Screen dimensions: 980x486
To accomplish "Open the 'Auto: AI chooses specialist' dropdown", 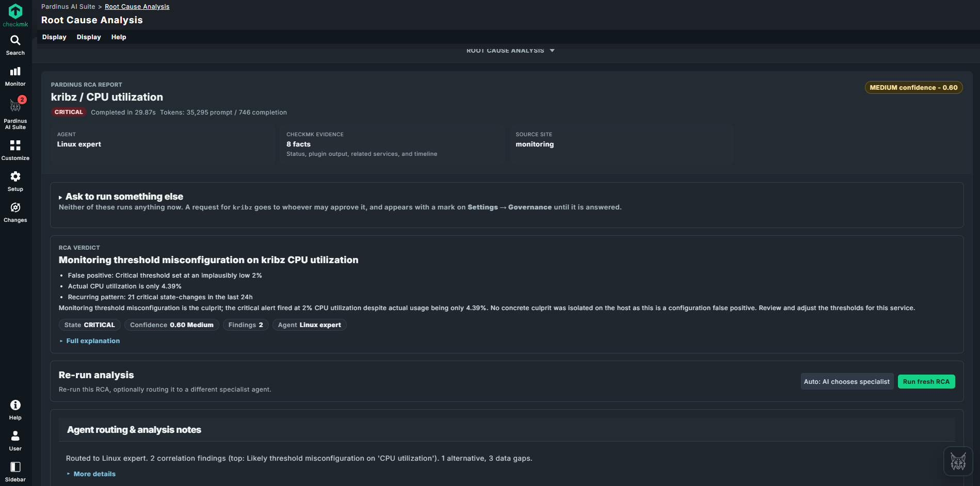I will [847, 382].
